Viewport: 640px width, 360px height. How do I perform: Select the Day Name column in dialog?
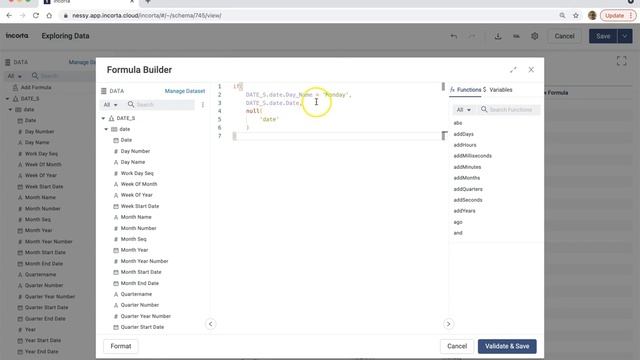[133, 162]
